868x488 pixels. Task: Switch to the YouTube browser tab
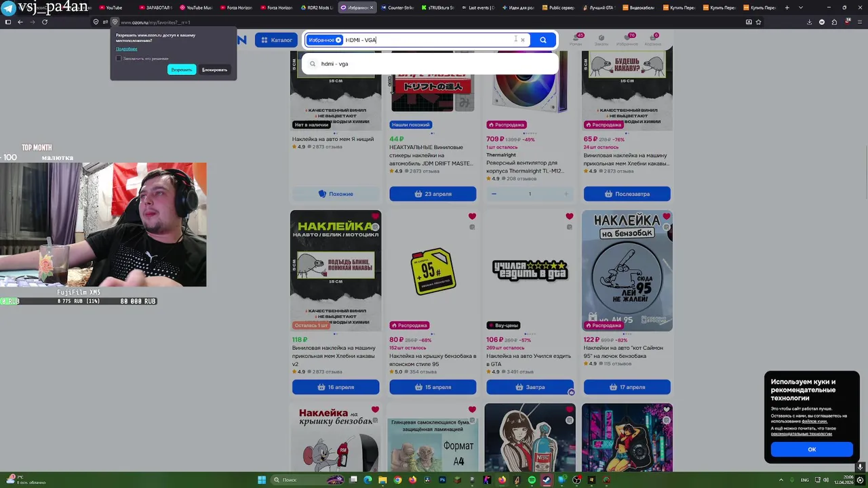[111, 7]
